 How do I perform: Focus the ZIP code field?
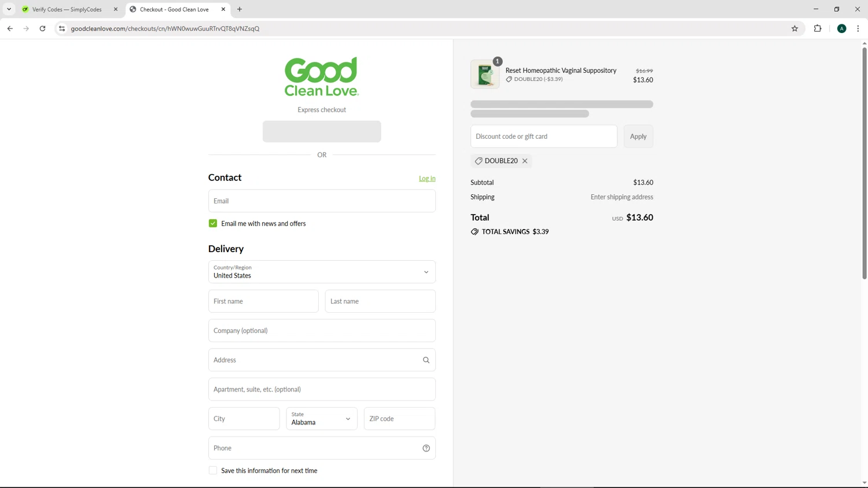[399, 419]
